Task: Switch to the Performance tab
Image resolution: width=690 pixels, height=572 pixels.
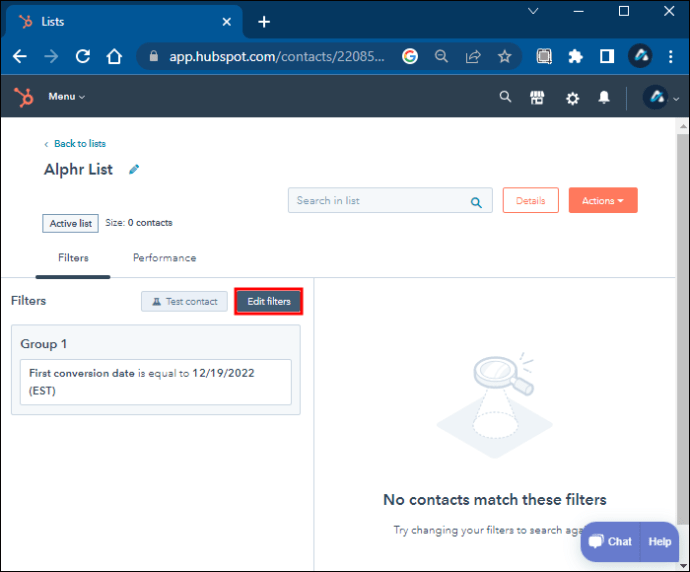Action: [x=165, y=258]
